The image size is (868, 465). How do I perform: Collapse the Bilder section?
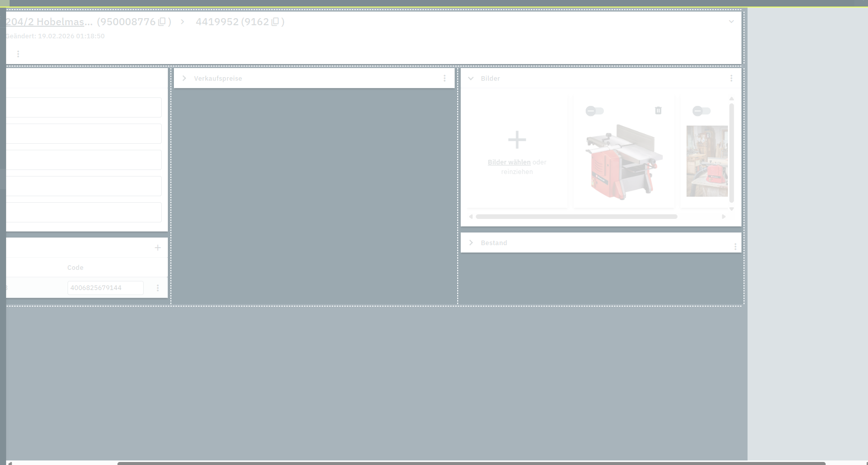coord(471,78)
